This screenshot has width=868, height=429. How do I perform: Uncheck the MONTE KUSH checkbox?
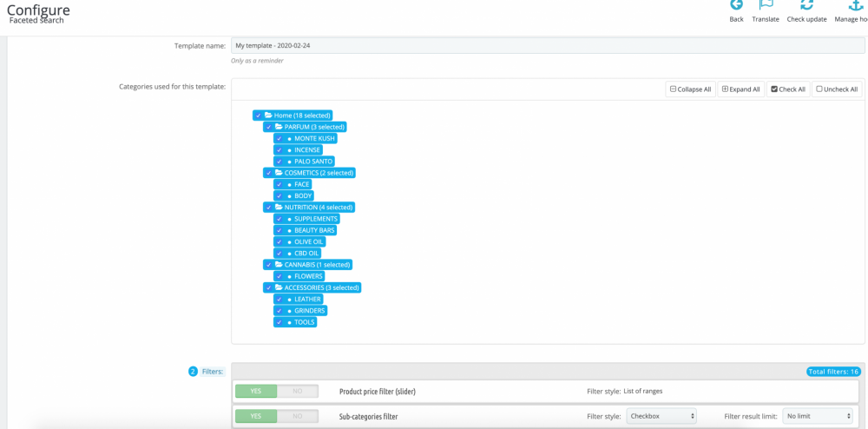click(x=279, y=138)
